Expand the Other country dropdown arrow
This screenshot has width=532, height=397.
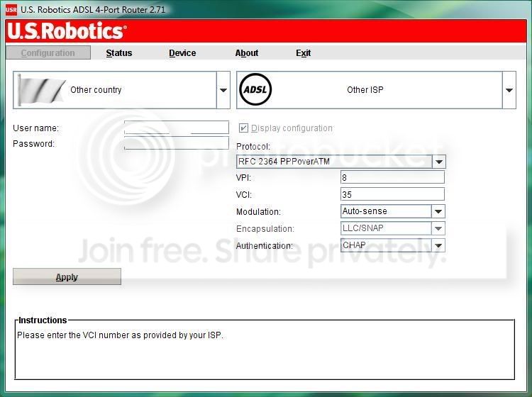[223, 90]
